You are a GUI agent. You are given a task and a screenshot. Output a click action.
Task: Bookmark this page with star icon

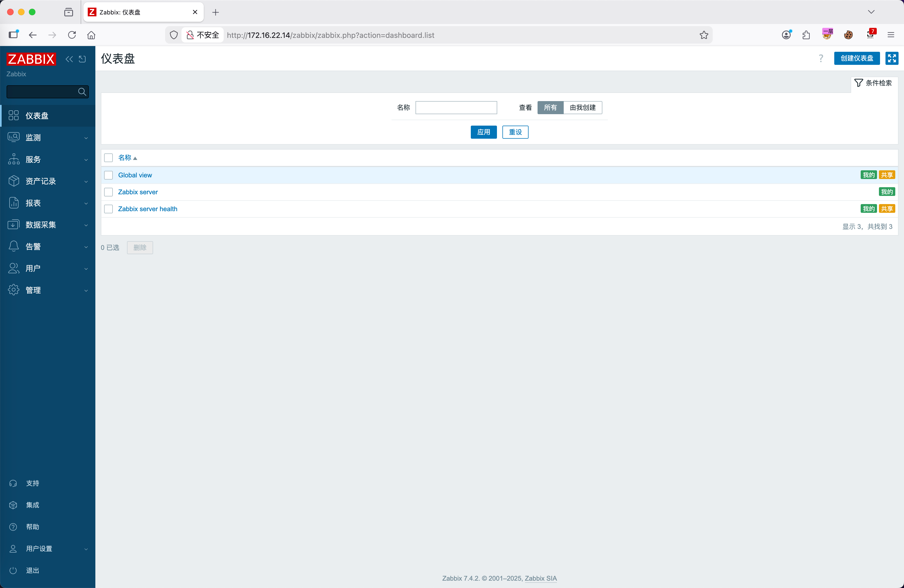[704, 35]
